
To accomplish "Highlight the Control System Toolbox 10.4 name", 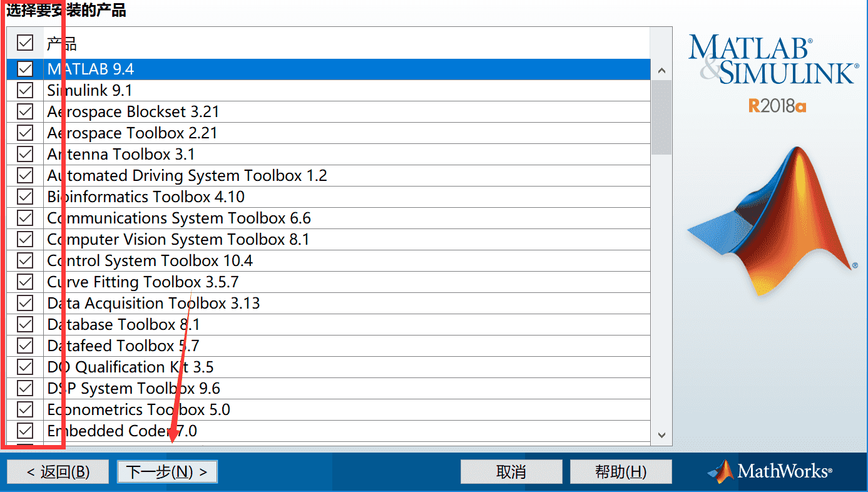I will click(150, 260).
